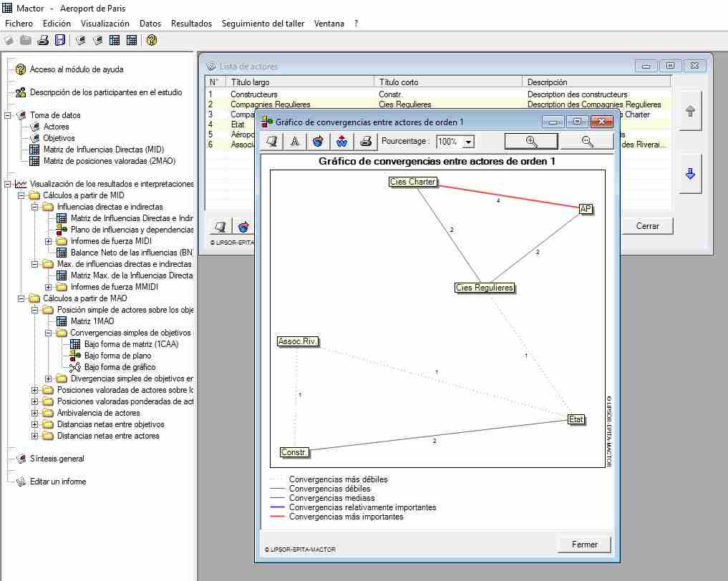Click the yellow help icon in the main toolbar
Image resolution: width=728 pixels, height=581 pixels.
coord(151,40)
